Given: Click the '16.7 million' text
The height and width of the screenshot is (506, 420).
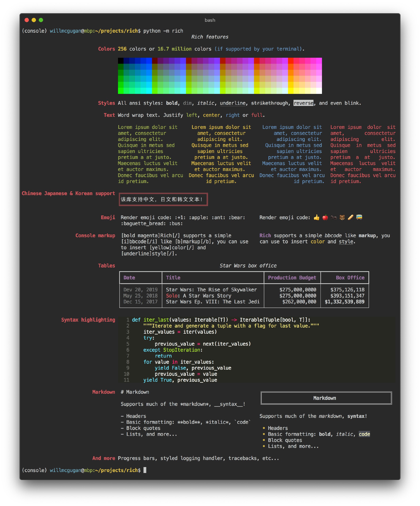Looking at the screenshot, I should tap(175, 49).
